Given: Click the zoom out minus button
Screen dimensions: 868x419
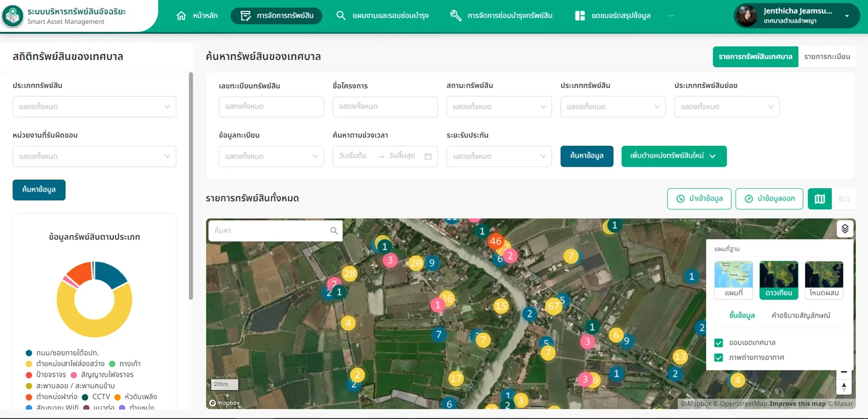Looking at the screenshot, I should (x=844, y=373).
